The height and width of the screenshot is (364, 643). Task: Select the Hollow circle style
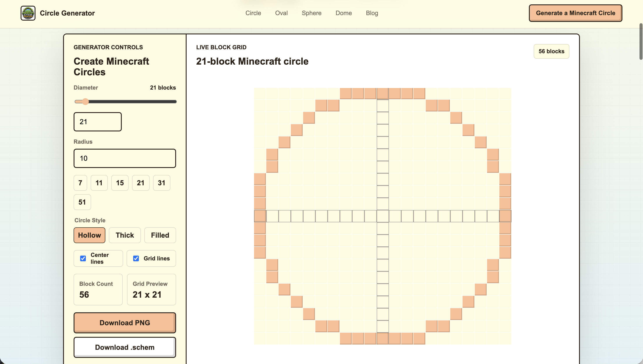pyautogui.click(x=89, y=235)
